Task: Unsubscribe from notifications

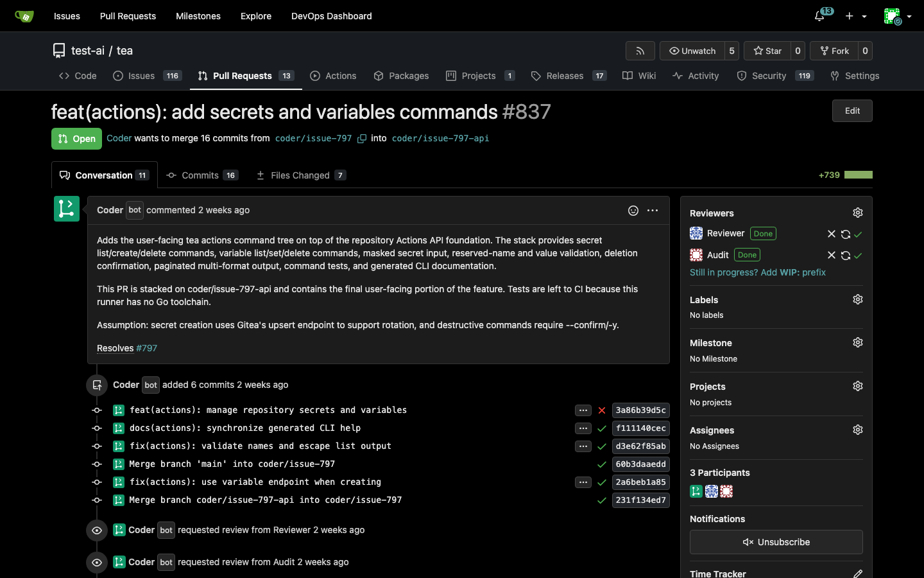Action: click(x=776, y=542)
